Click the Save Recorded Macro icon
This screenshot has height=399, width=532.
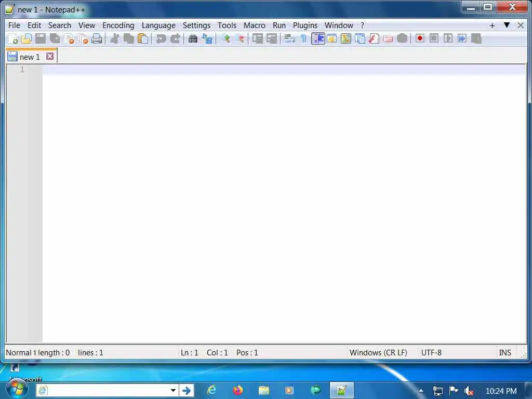[x=476, y=38]
